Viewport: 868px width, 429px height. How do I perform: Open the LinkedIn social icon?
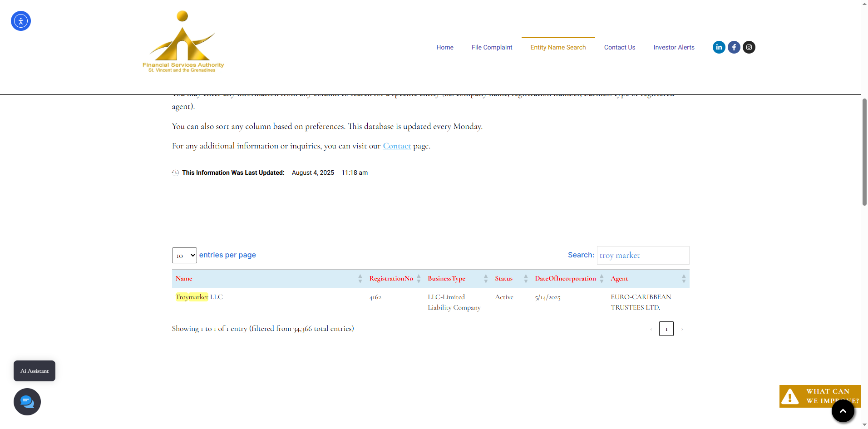719,47
